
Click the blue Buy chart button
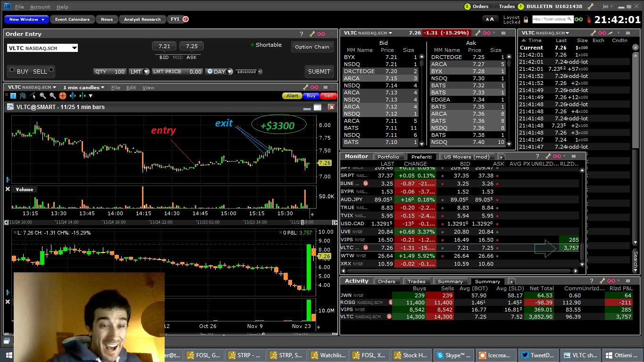pos(311,96)
